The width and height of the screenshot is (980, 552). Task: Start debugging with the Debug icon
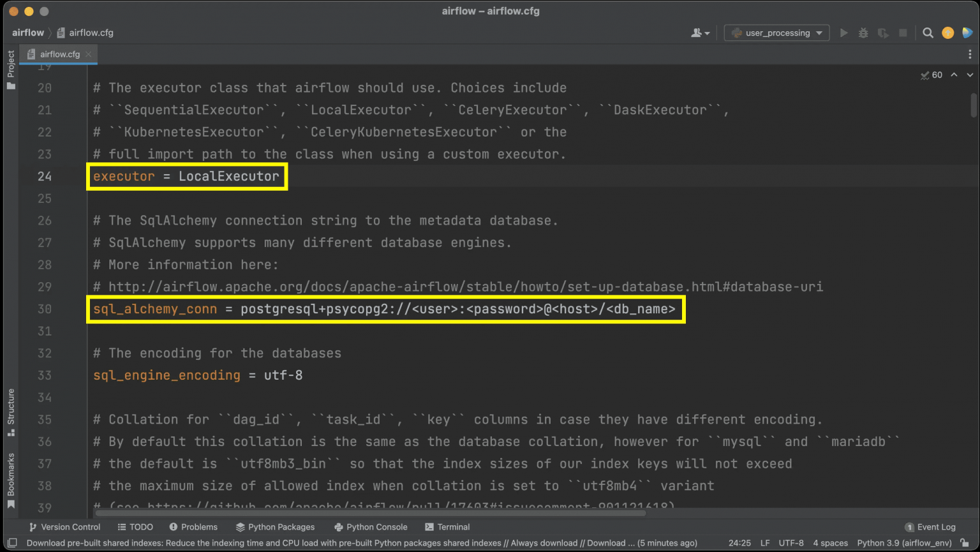(x=863, y=33)
